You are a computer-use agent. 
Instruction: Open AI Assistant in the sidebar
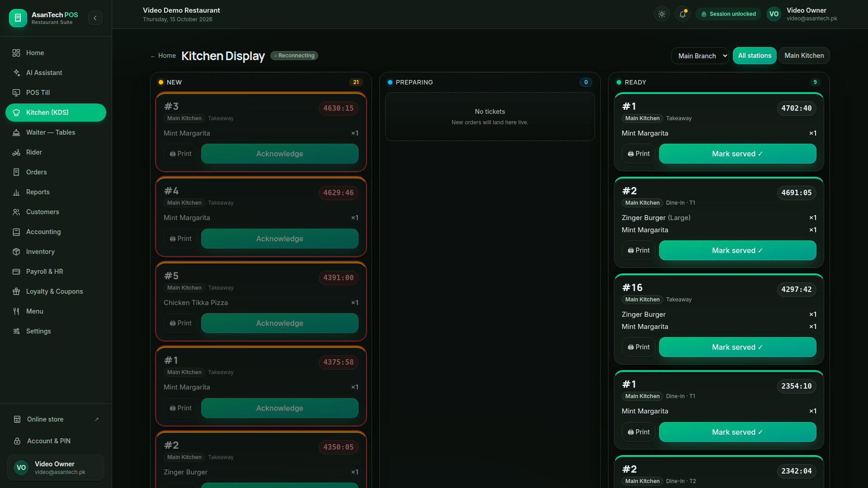point(56,73)
